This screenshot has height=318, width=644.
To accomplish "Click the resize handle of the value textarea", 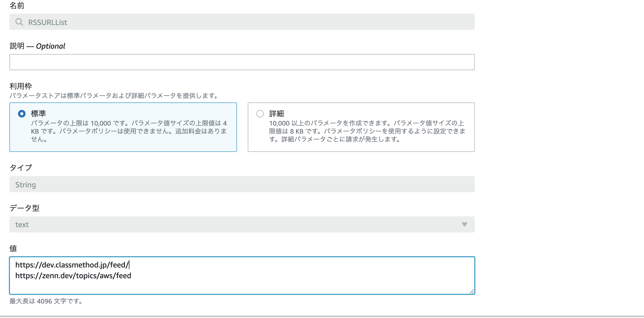I will point(472,291).
